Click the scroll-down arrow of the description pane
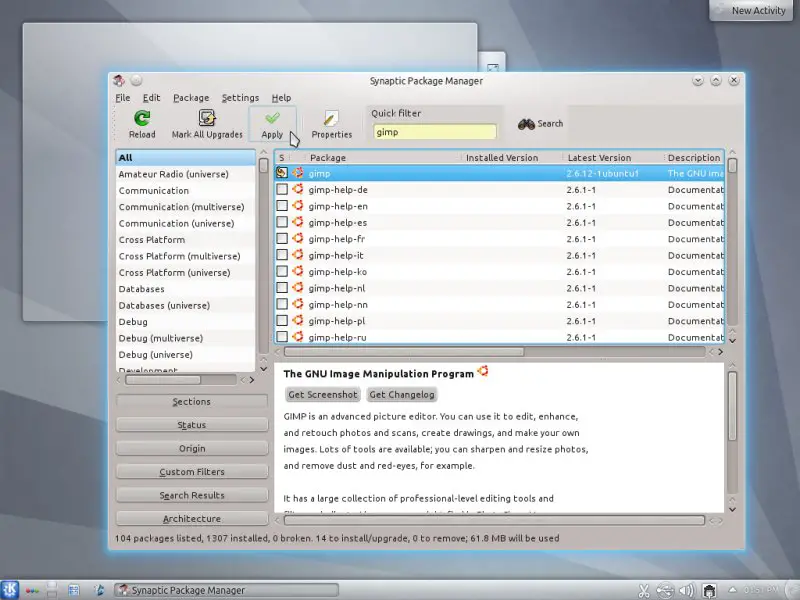Image resolution: width=800 pixels, height=600 pixels. [x=733, y=509]
